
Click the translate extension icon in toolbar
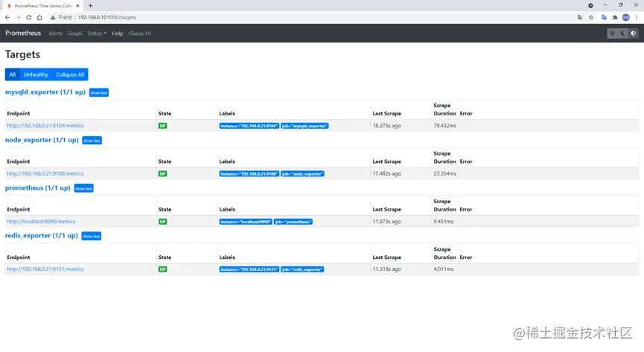[x=604, y=17]
